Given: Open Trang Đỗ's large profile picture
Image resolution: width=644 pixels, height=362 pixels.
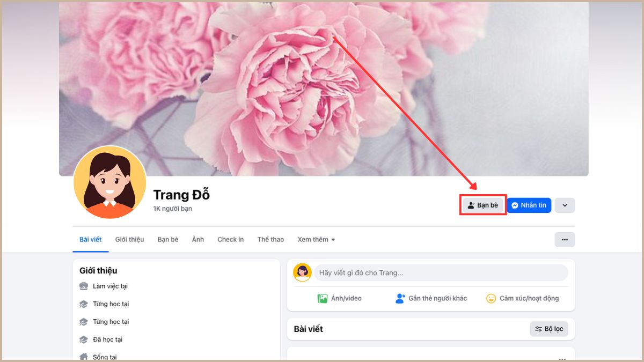Looking at the screenshot, I should 109,182.
